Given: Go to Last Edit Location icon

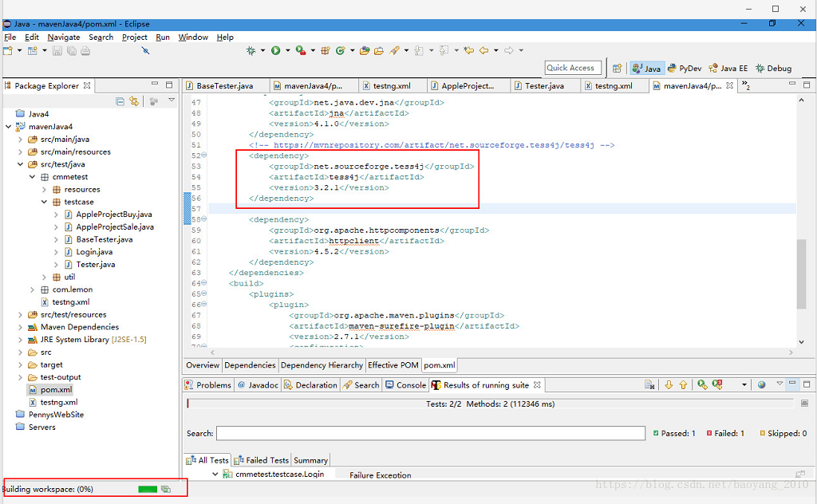Looking at the screenshot, I should click(469, 50).
